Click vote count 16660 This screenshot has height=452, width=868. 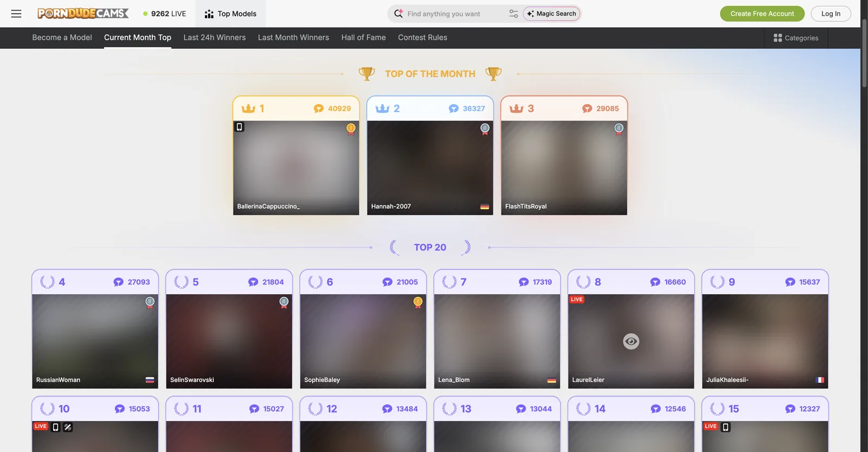coord(675,282)
